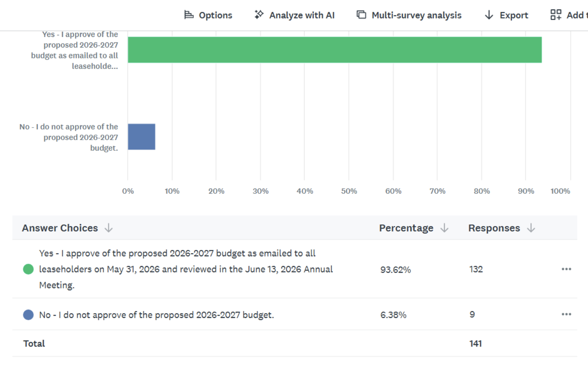Image resolution: width=588 pixels, height=372 pixels.
Task: Click the Responses column header
Action: 494,228
